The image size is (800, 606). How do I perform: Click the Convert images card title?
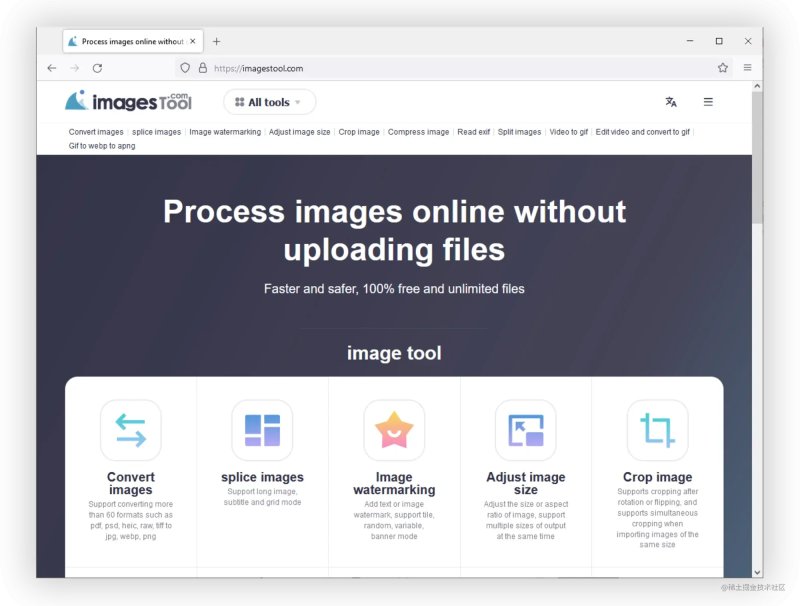click(131, 483)
